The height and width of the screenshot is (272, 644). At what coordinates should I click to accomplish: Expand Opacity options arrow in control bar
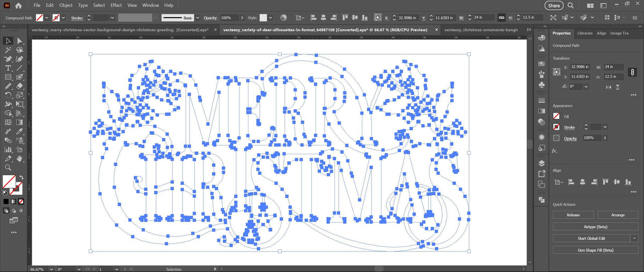tap(242, 18)
